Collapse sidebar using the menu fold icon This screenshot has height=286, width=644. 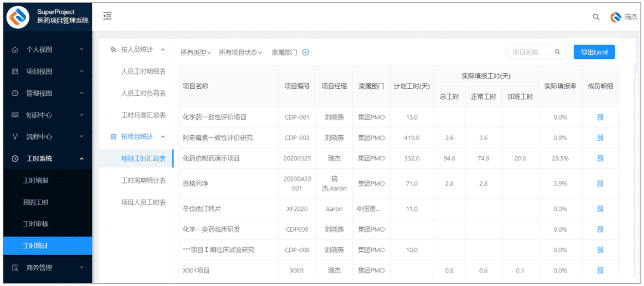(x=107, y=16)
